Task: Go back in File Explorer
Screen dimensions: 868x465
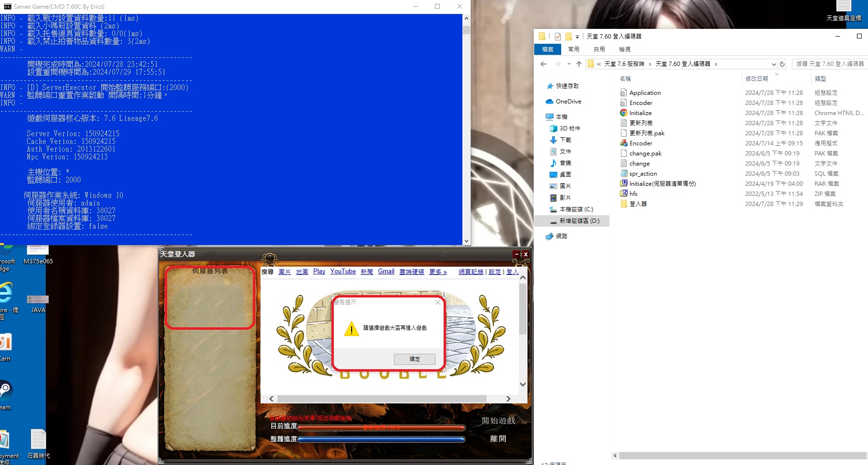Action: coord(543,64)
